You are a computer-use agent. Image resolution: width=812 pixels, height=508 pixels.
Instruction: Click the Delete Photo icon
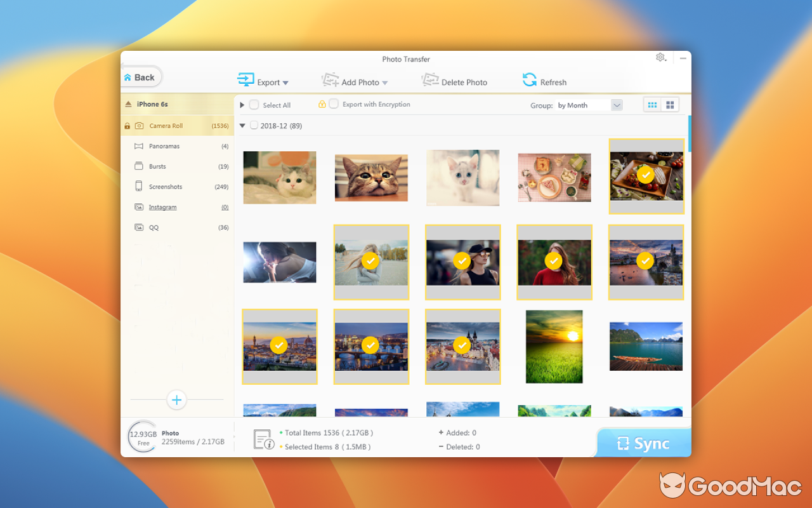point(430,80)
